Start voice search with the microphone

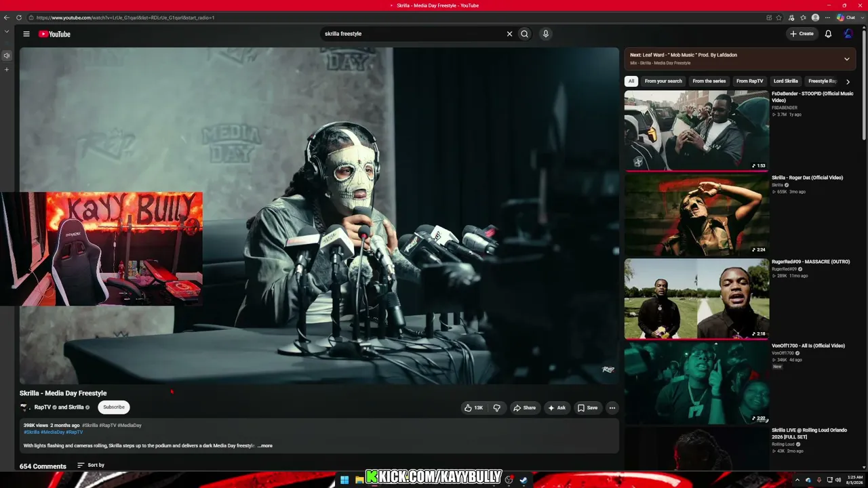tap(545, 34)
